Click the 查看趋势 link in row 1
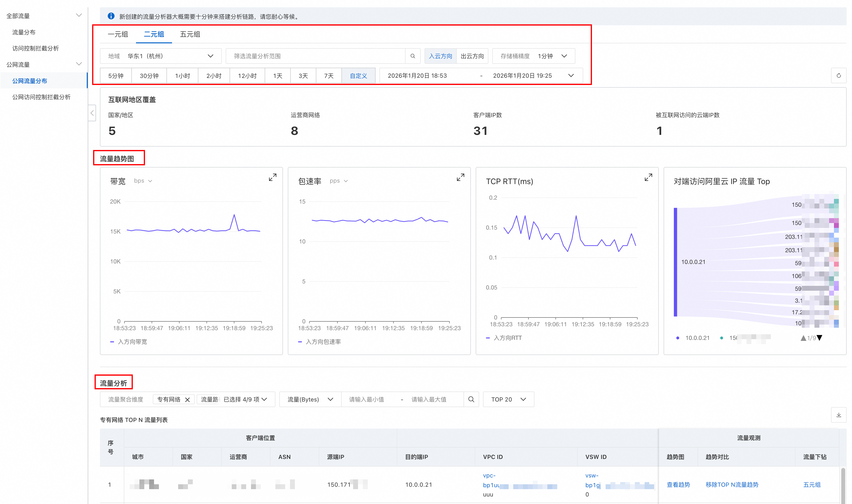This screenshot has height=504, width=852. click(x=678, y=485)
